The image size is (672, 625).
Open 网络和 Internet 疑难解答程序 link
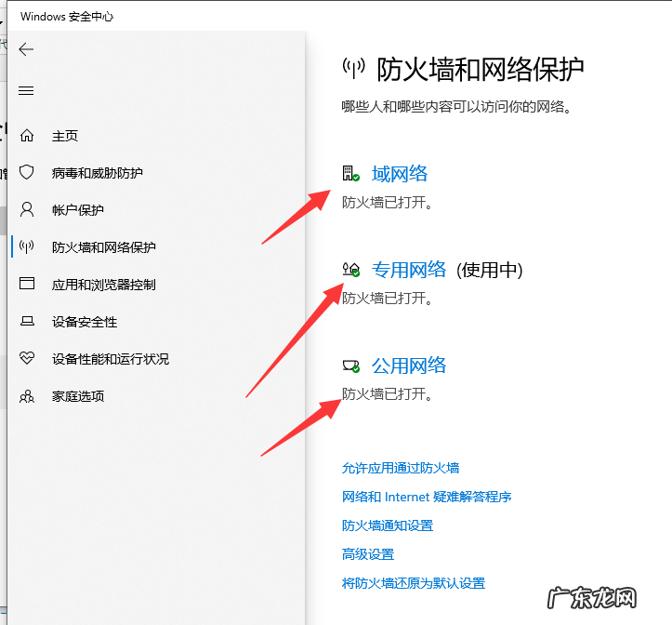tap(427, 497)
